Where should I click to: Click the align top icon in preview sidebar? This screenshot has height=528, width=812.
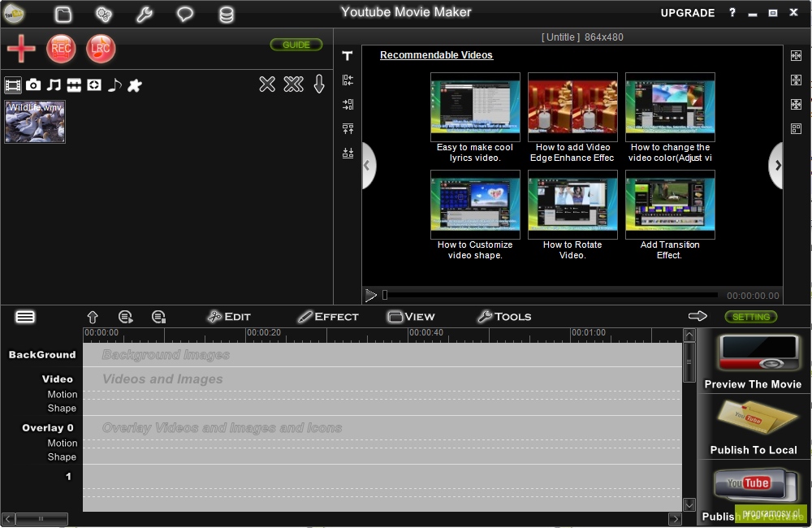pyautogui.click(x=348, y=128)
